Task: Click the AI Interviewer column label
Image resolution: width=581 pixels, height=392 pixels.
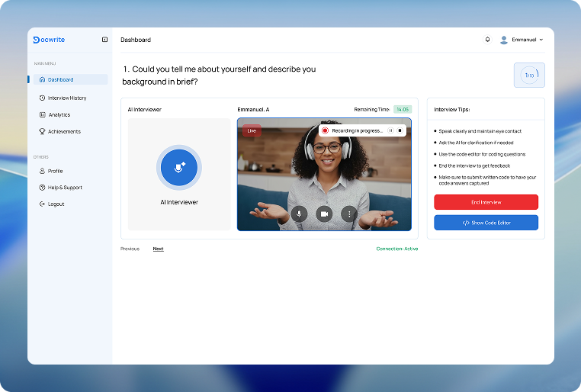Action: click(145, 110)
